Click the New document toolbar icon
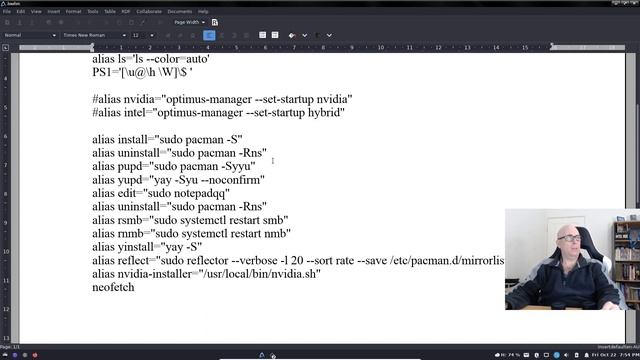Image resolution: width=640 pixels, height=360 pixels. (x=7, y=22)
